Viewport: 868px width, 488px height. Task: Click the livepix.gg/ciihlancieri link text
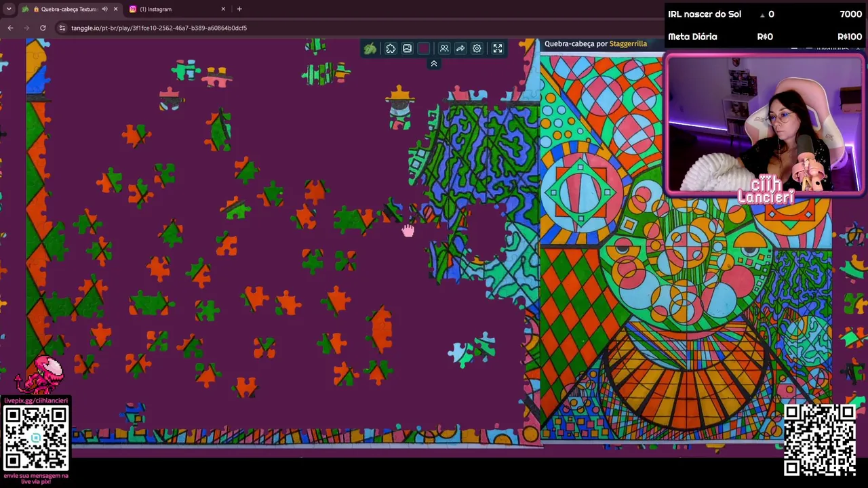coord(36,401)
